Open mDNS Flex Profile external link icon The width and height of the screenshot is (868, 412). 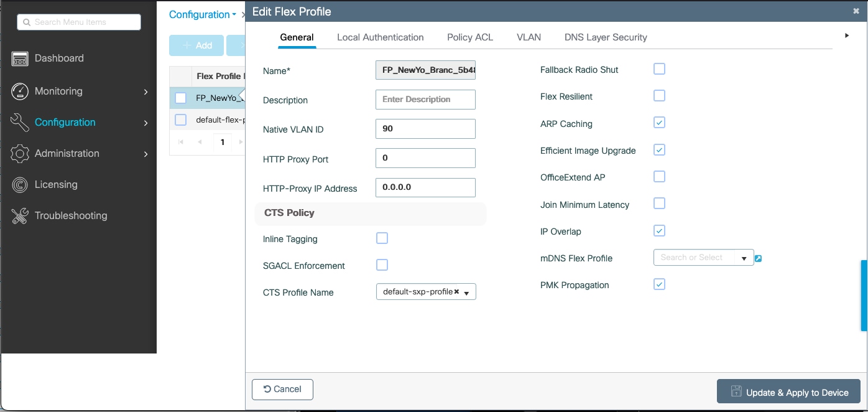pyautogui.click(x=759, y=258)
